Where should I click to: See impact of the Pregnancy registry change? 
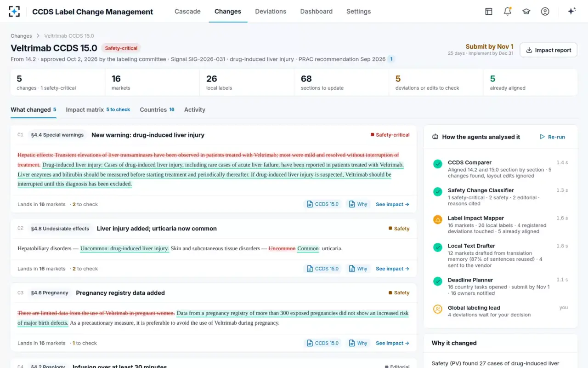pos(392,343)
